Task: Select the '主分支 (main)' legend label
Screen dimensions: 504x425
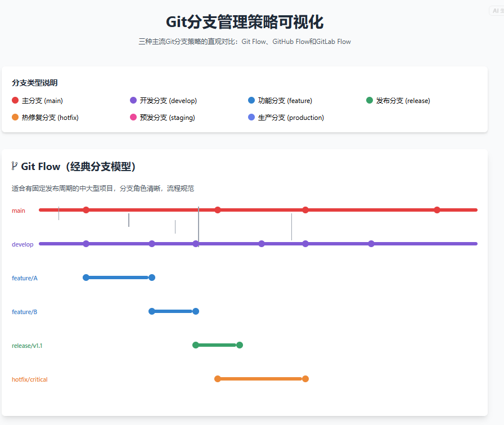Action: pos(42,101)
